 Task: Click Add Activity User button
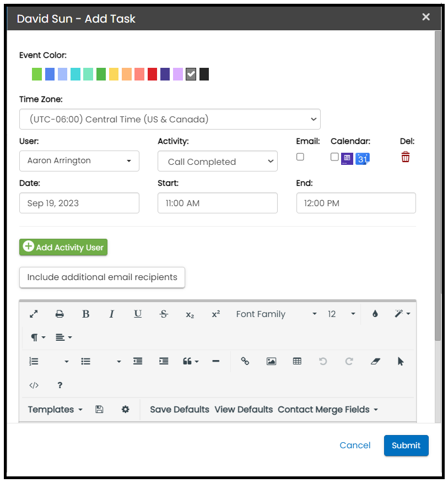point(63,248)
